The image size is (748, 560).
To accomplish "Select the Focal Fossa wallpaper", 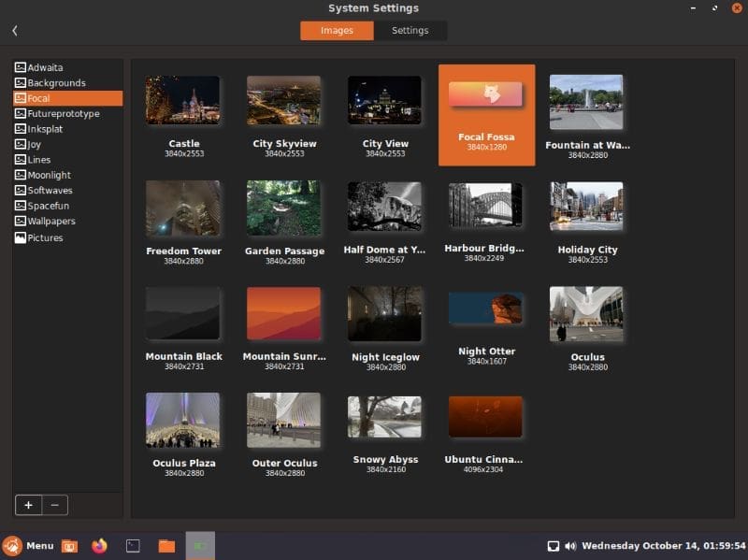I will coord(486,115).
